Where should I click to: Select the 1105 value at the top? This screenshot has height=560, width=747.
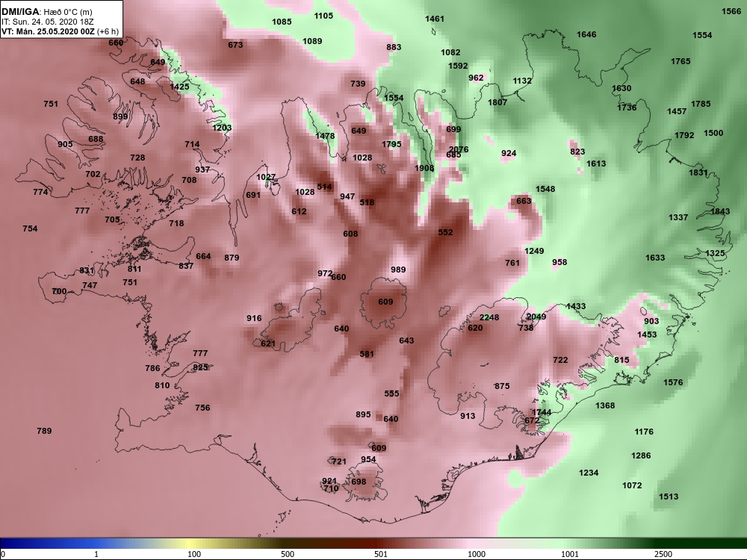tap(323, 16)
